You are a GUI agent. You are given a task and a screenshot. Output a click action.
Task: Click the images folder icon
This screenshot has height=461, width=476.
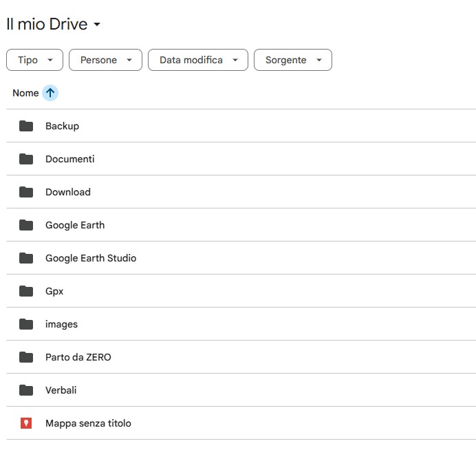[x=26, y=324]
